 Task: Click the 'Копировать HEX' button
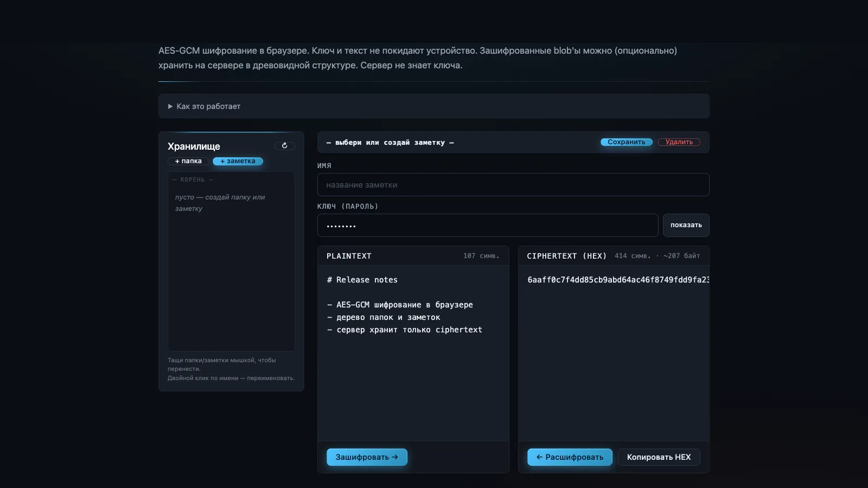pos(659,457)
